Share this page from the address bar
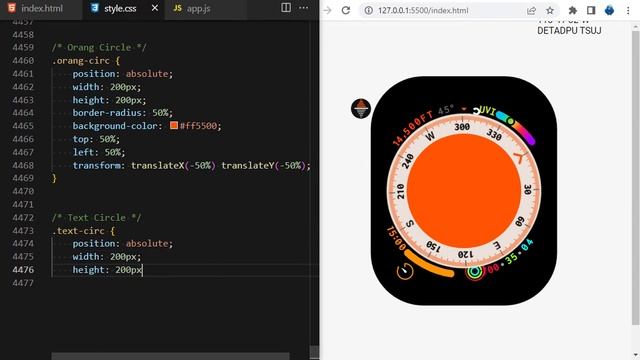640x360 pixels. pyautogui.click(x=531, y=10)
